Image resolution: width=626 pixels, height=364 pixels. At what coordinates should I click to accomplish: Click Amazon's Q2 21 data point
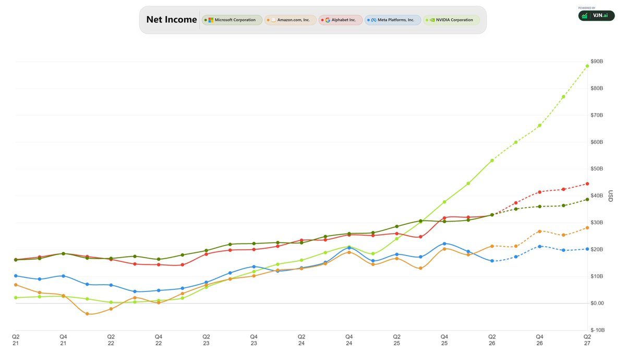[x=16, y=285]
